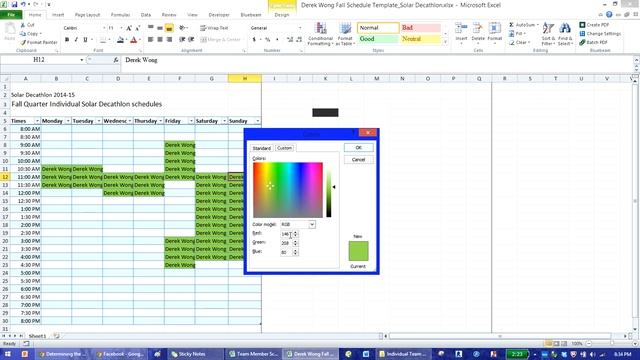Open the Monday column filter dropdown
640x360 pixels.
68,121
